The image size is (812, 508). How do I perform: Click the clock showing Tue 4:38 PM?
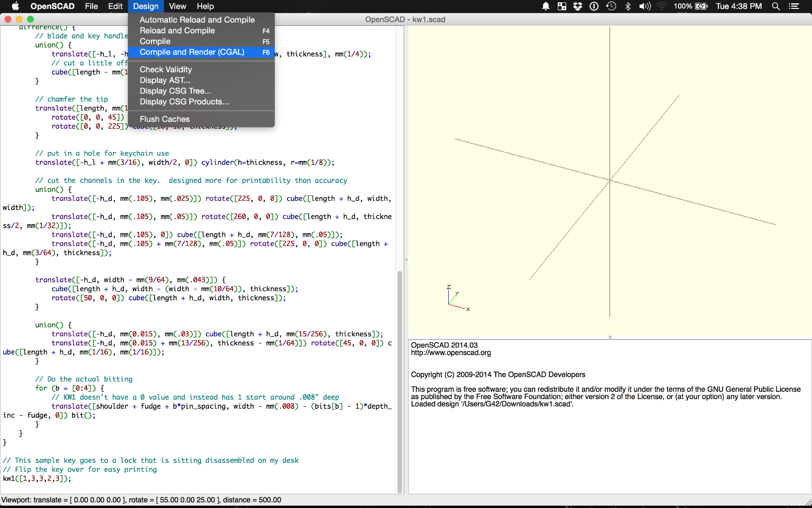click(739, 6)
